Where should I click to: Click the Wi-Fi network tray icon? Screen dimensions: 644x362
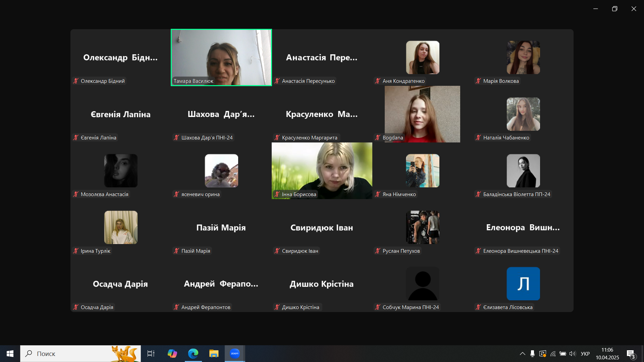tap(553, 354)
